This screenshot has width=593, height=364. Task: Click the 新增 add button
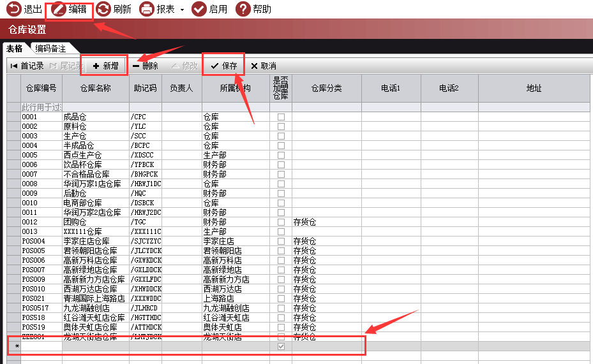click(105, 66)
